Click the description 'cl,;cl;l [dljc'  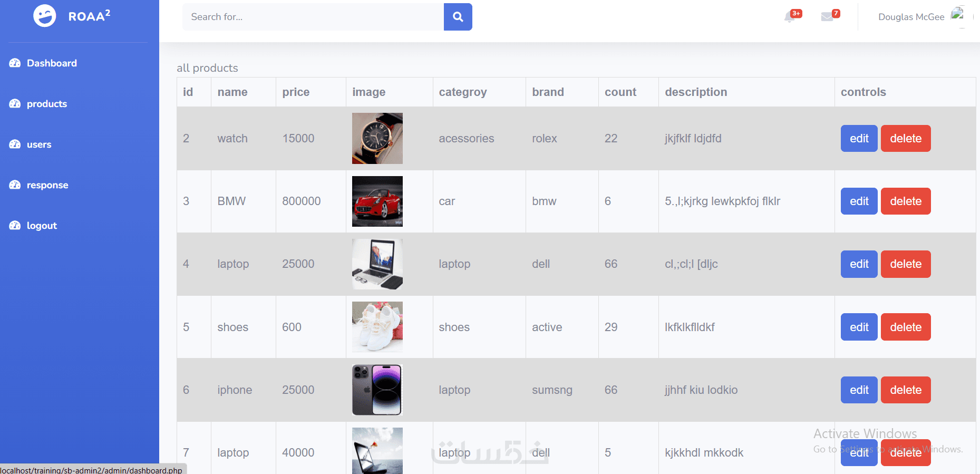point(691,264)
